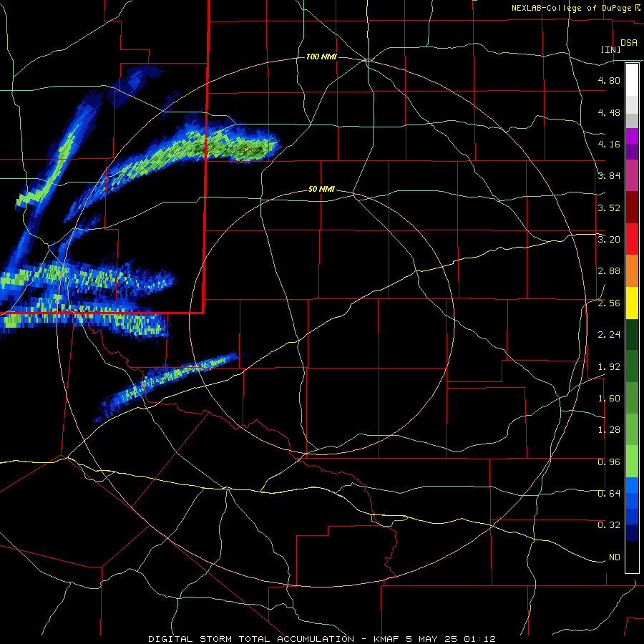Click the 1.92 legend value
644x644 pixels.
pyautogui.click(x=609, y=367)
